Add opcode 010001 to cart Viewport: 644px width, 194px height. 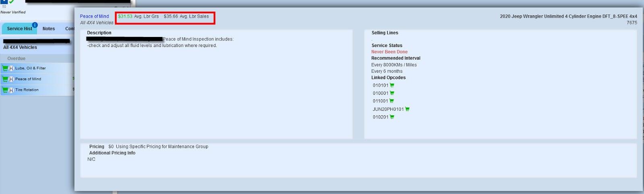pos(392,93)
